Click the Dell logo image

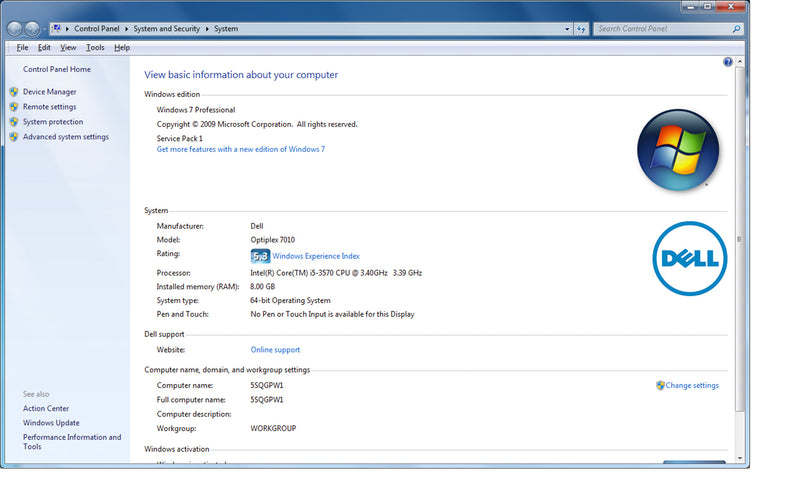tap(689, 259)
